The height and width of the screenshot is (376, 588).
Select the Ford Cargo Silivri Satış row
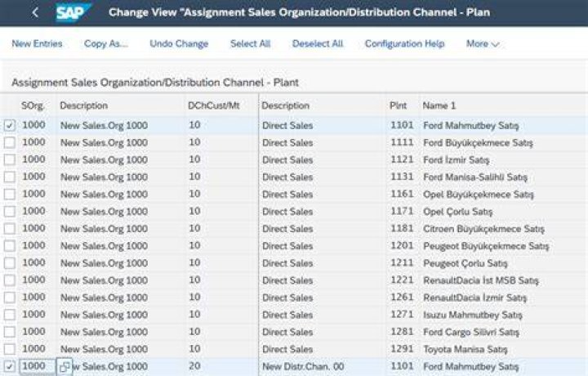(9, 332)
